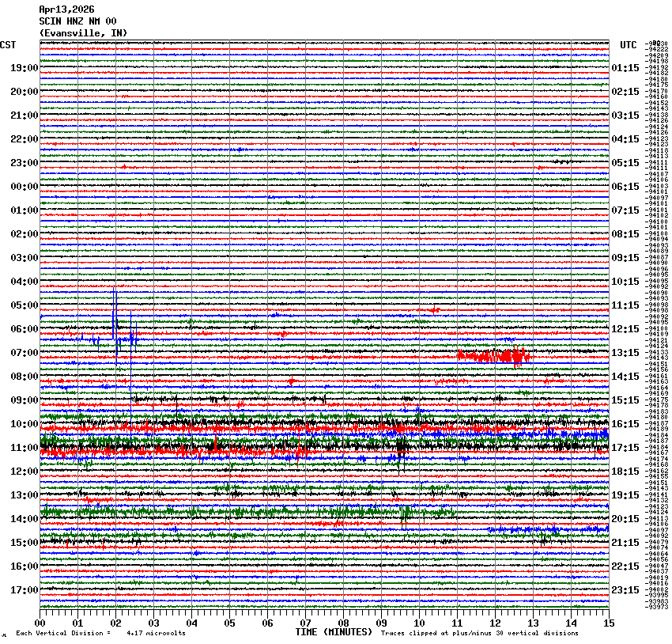Select the 08 minute tick on the bottom axis
672x644 pixels.
coord(344,623)
